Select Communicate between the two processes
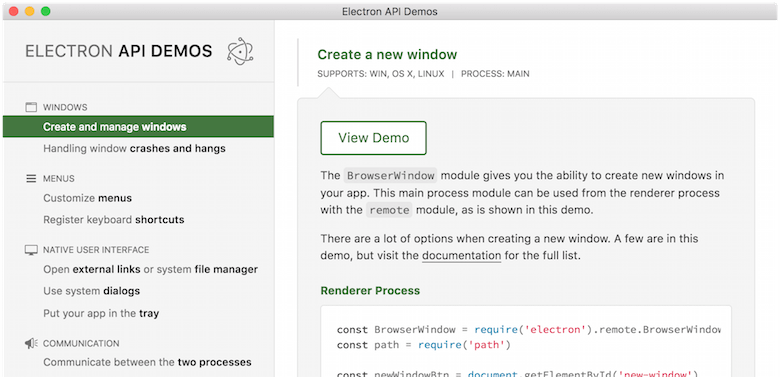The width and height of the screenshot is (780, 377). [147, 362]
